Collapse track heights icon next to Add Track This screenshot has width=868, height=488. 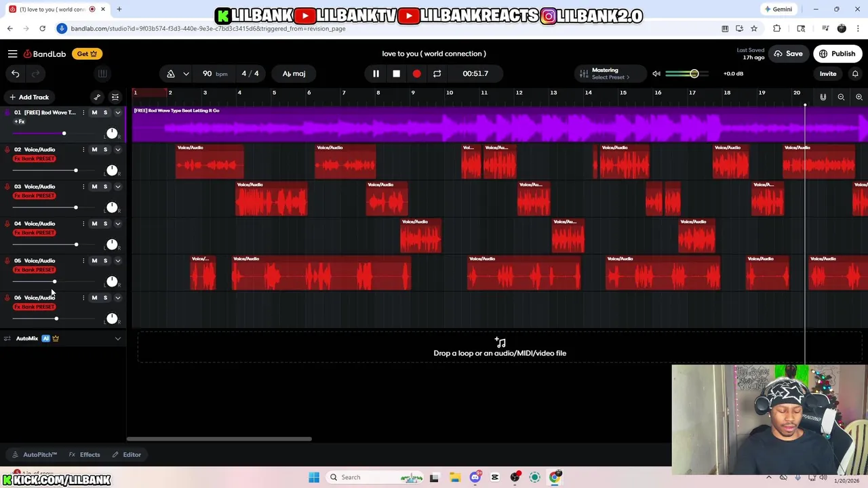(115, 97)
